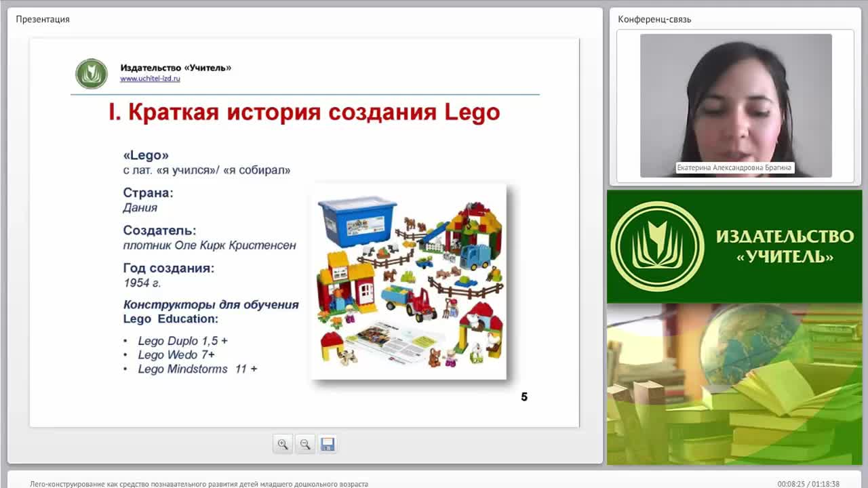Click the time counter 00:08:25 / 01:18:38
The width and height of the screenshot is (868, 488).
(x=808, y=484)
